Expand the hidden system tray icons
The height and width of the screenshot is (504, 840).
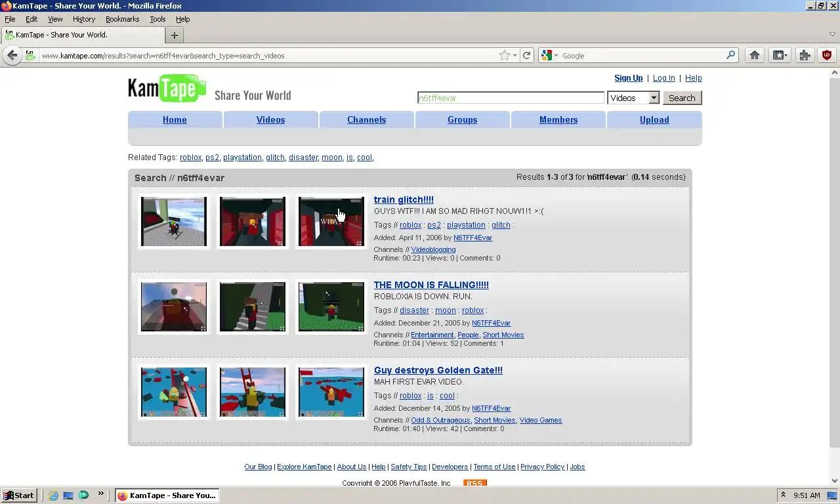point(783,495)
